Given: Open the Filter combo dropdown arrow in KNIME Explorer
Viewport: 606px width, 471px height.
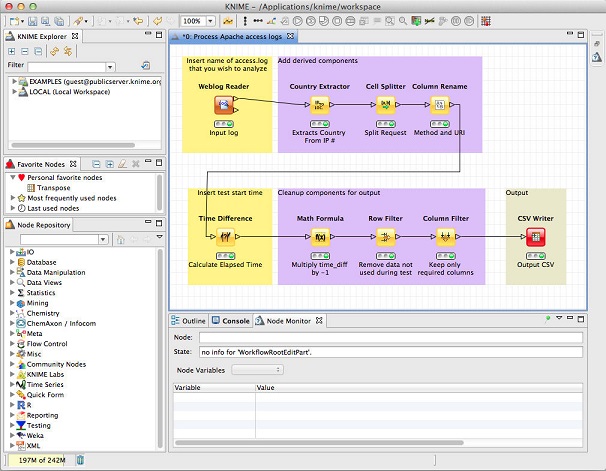Looking at the screenshot, I should pyautogui.click(x=110, y=67).
